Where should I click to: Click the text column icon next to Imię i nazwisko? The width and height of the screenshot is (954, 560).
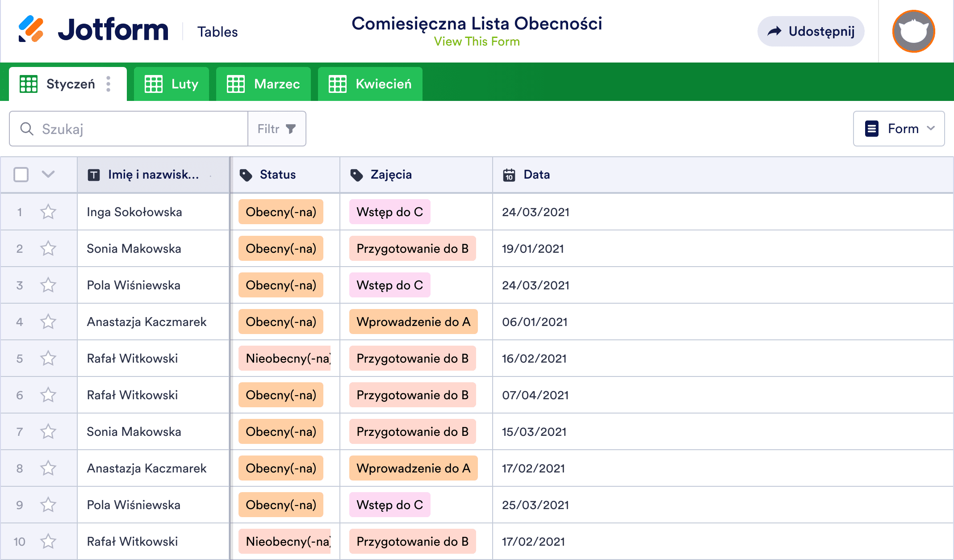point(93,175)
